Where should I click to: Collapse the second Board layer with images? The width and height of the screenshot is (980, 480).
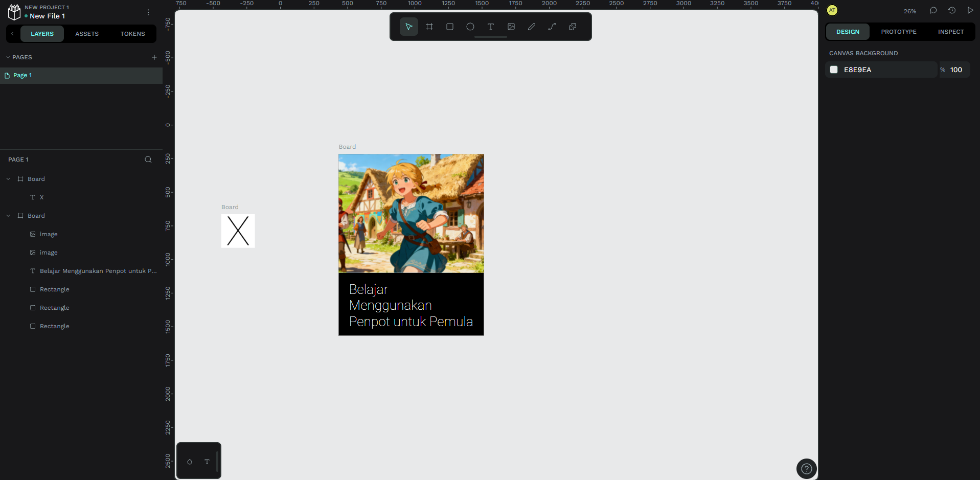(8, 216)
